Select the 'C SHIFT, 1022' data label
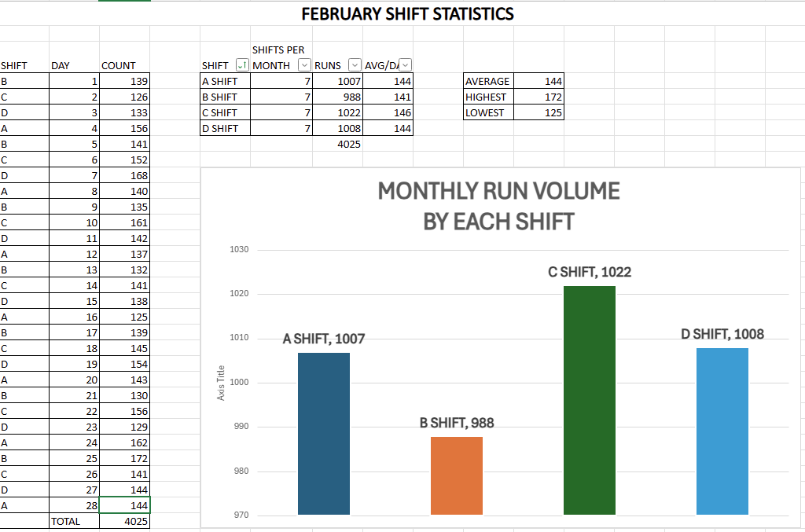The height and width of the screenshot is (532, 805). click(590, 273)
